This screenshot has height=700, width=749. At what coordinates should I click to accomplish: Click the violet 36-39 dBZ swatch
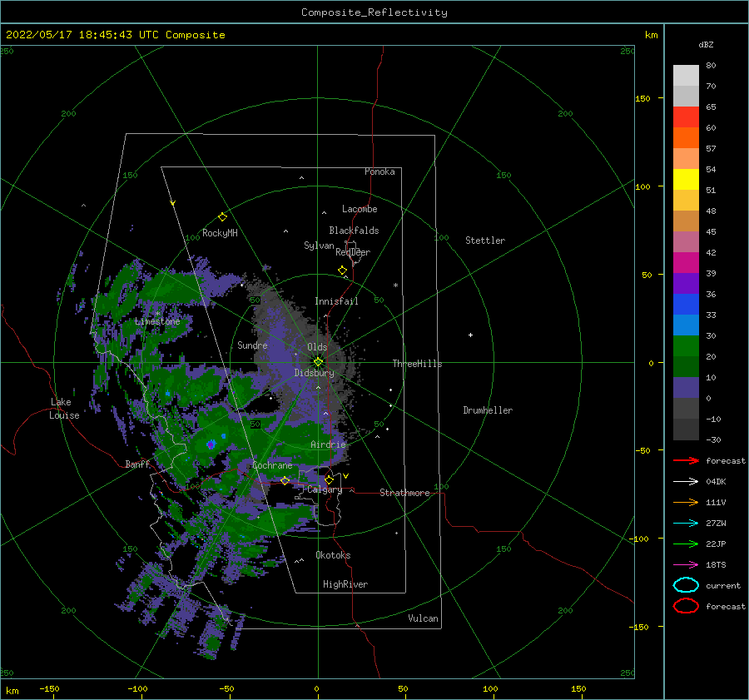coord(686,283)
